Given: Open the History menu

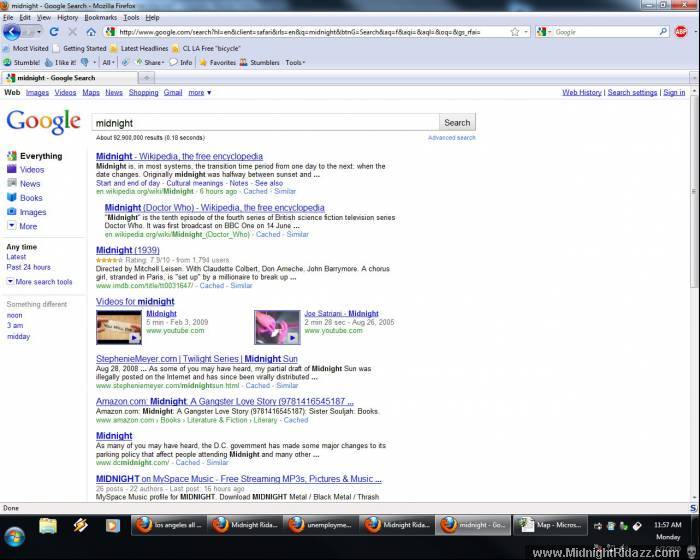Looking at the screenshot, I should tap(68, 17).
